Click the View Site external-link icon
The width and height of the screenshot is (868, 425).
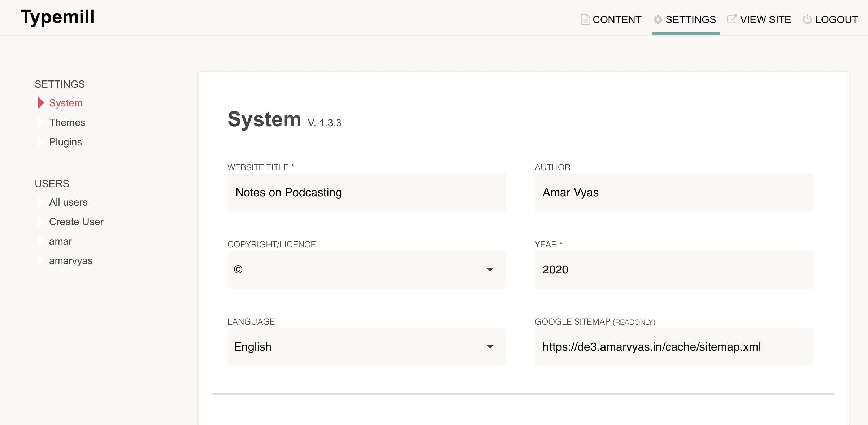pos(732,19)
